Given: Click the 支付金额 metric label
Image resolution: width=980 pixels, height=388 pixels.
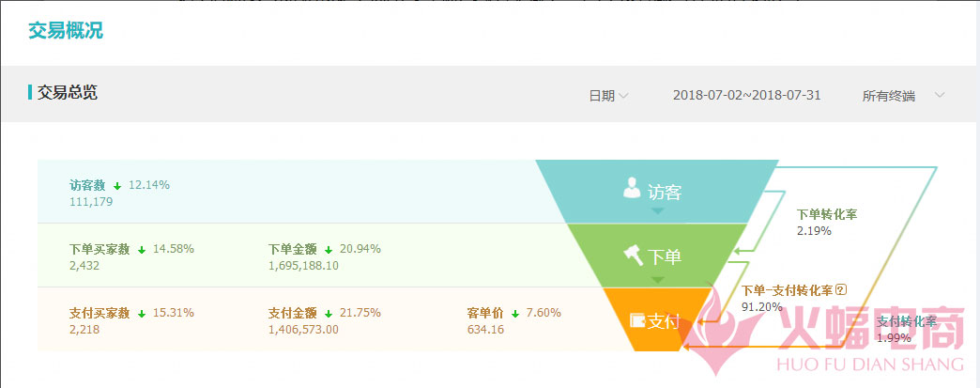Looking at the screenshot, I should pos(293,313).
